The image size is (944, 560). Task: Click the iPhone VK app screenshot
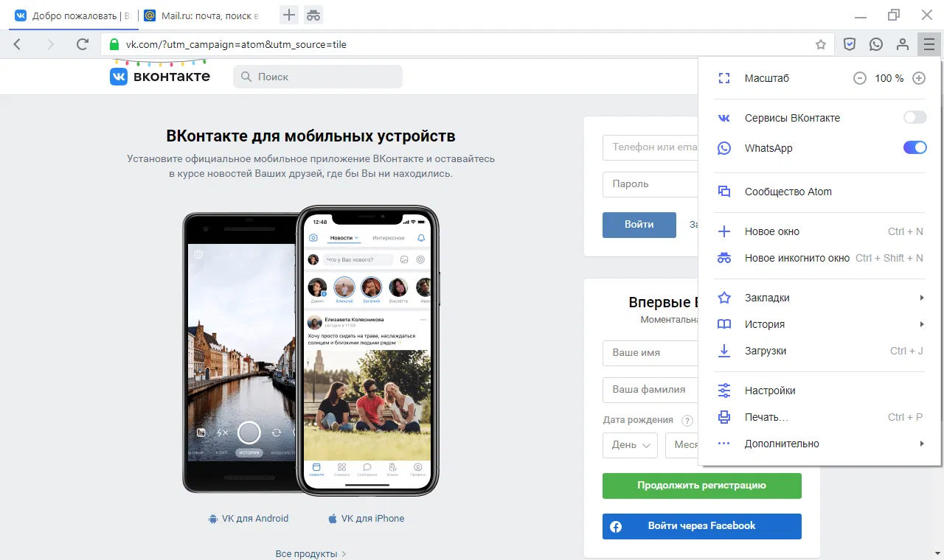pyautogui.click(x=368, y=351)
